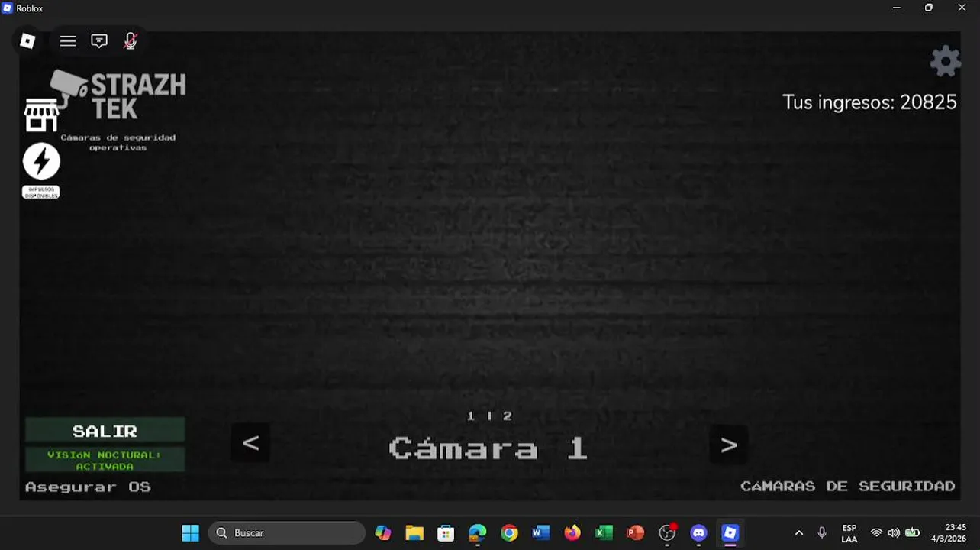Click the Buscar taskbar search box

(287, 532)
